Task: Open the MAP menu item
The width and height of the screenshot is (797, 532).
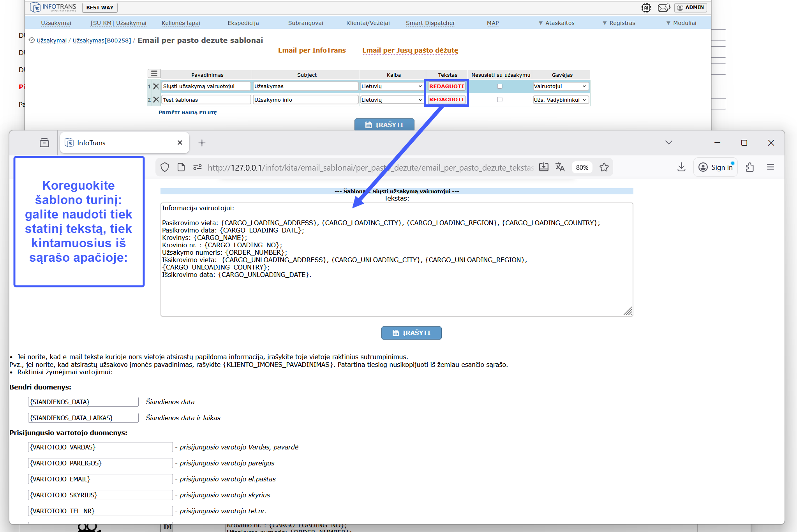Action: pyautogui.click(x=493, y=23)
